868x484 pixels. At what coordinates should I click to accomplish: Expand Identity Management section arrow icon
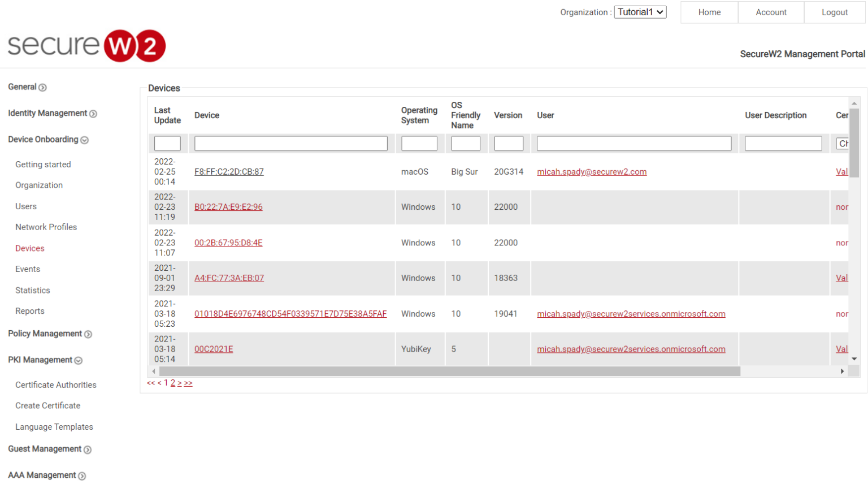93,114
